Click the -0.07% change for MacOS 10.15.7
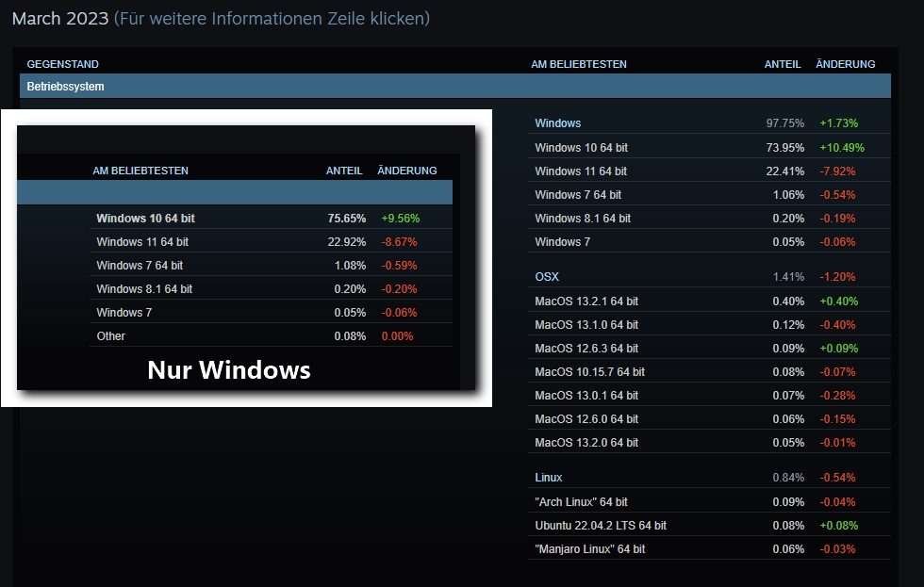Image resolution: width=924 pixels, height=587 pixels. 837,371
